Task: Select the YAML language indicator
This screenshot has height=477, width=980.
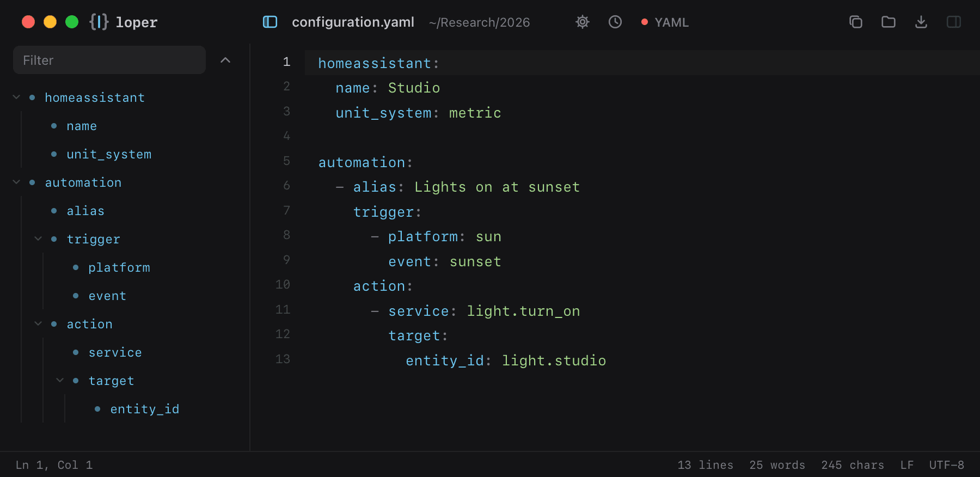Action: tap(665, 22)
